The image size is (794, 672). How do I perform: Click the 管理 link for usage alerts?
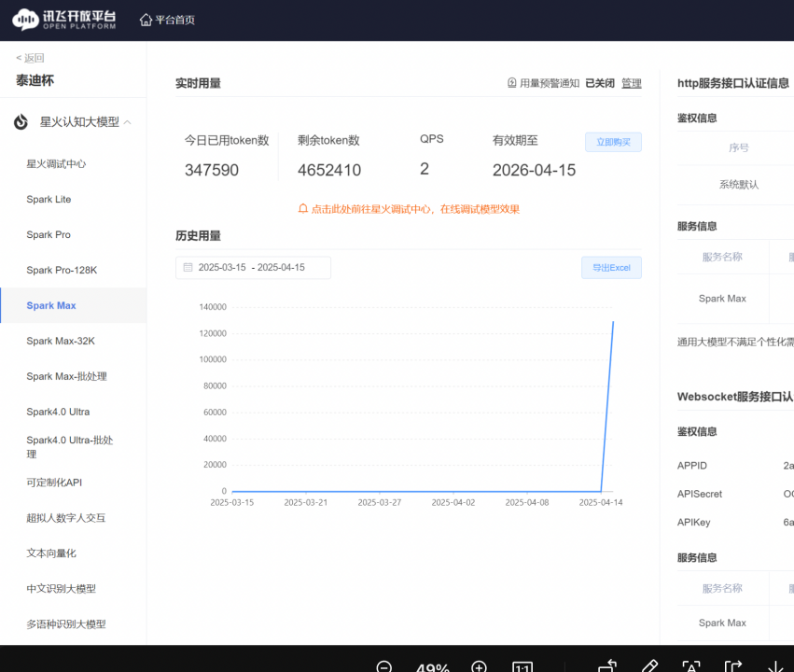[x=632, y=83]
